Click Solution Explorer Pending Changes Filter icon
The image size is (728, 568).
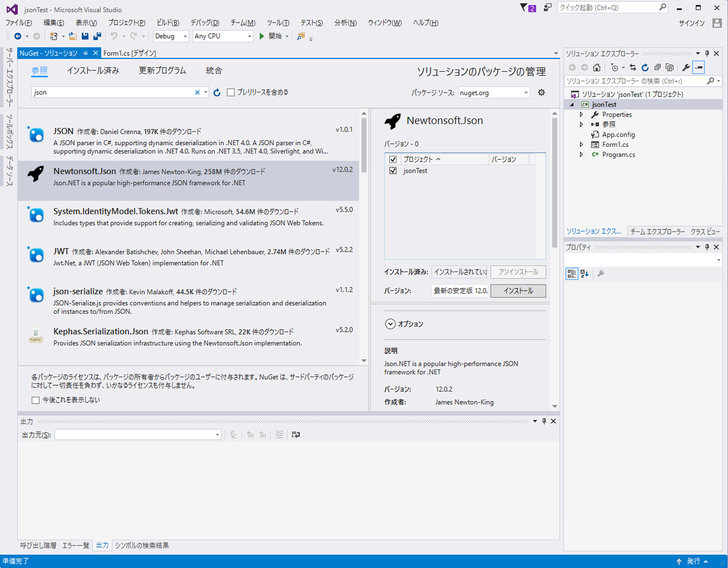615,67
